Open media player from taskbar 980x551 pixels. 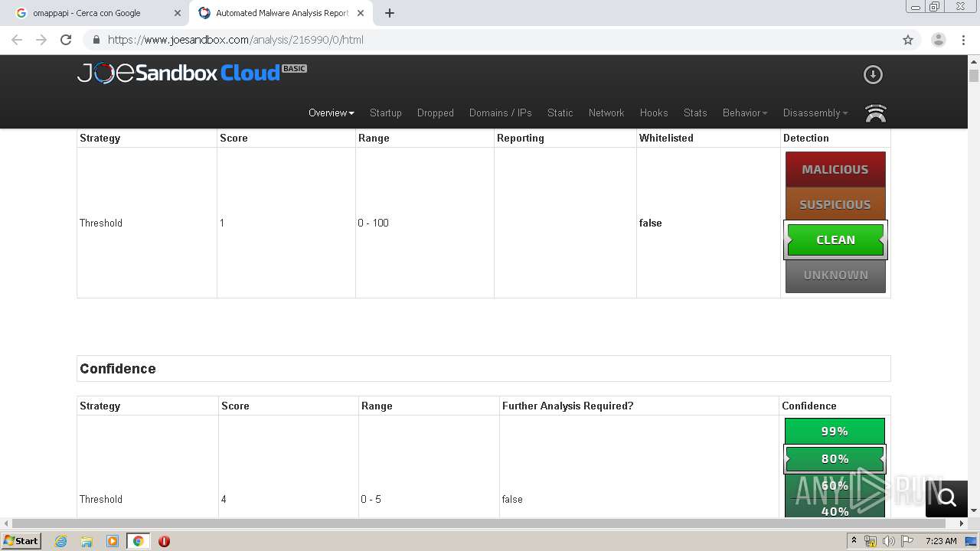click(113, 541)
